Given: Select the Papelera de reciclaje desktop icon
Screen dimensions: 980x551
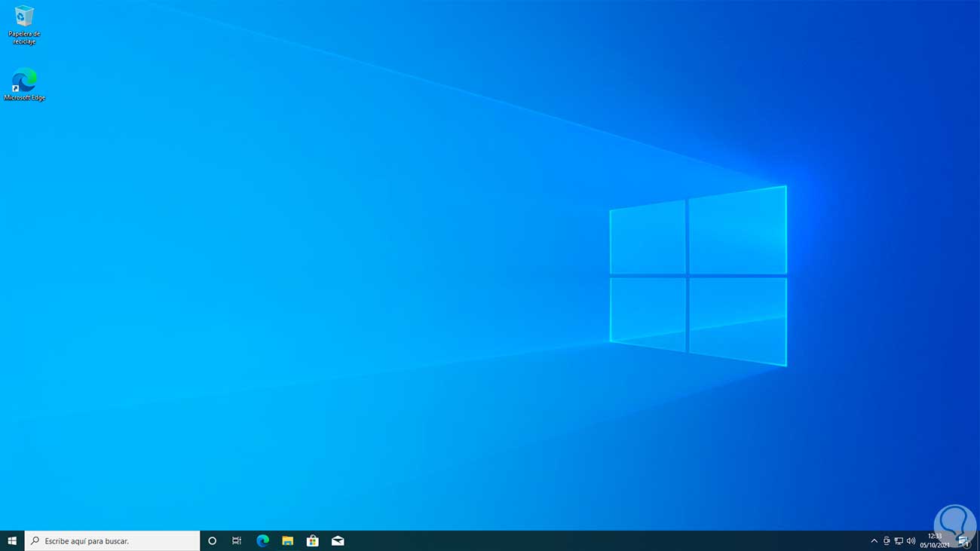Looking at the screenshot, I should 24,25.
